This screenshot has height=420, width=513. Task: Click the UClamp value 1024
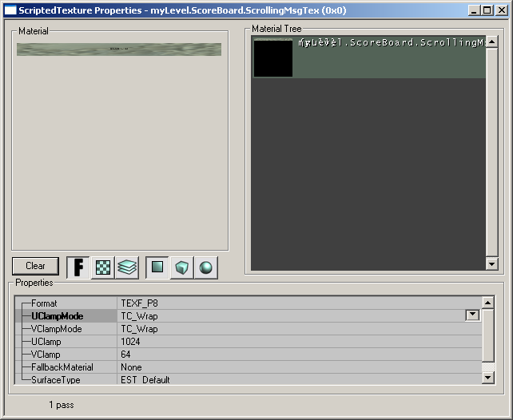pyautogui.click(x=130, y=342)
